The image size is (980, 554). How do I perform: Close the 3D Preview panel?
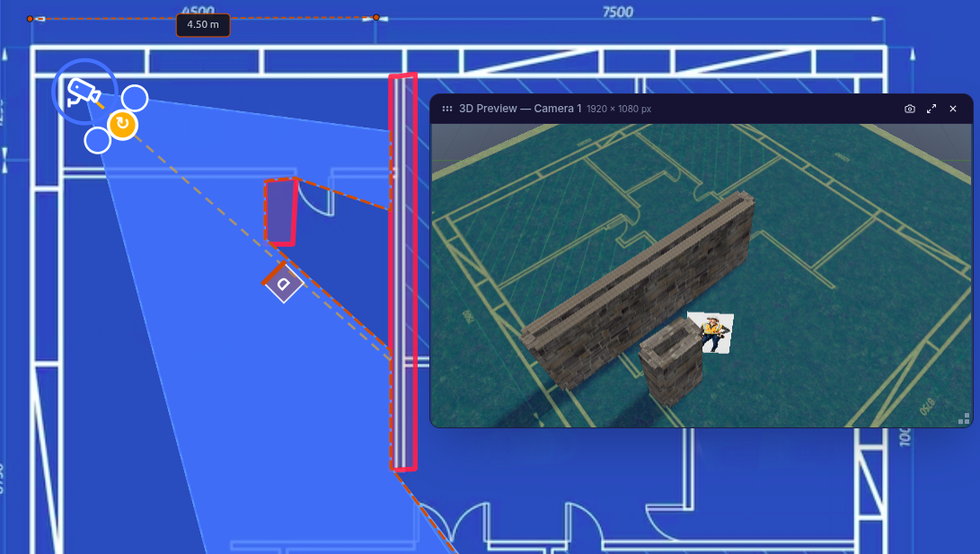[953, 109]
